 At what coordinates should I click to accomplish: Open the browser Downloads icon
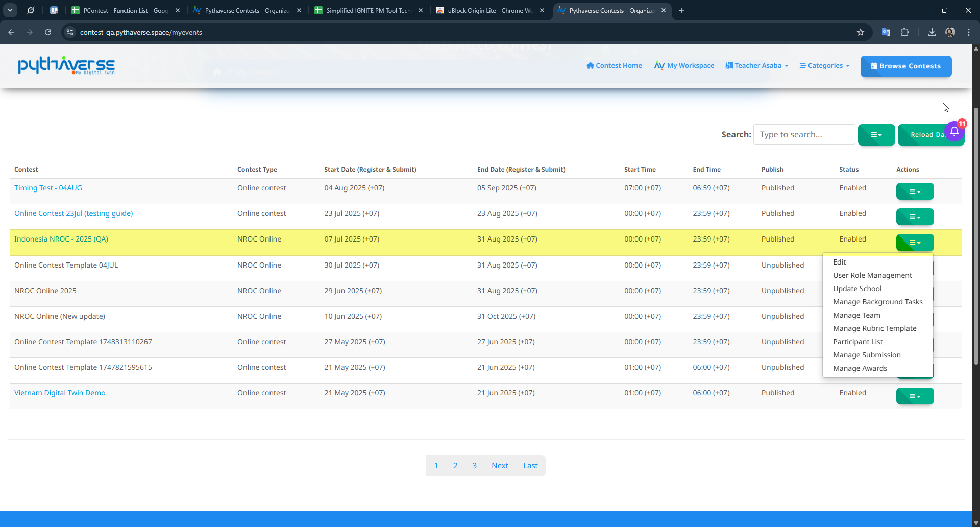[x=932, y=32]
